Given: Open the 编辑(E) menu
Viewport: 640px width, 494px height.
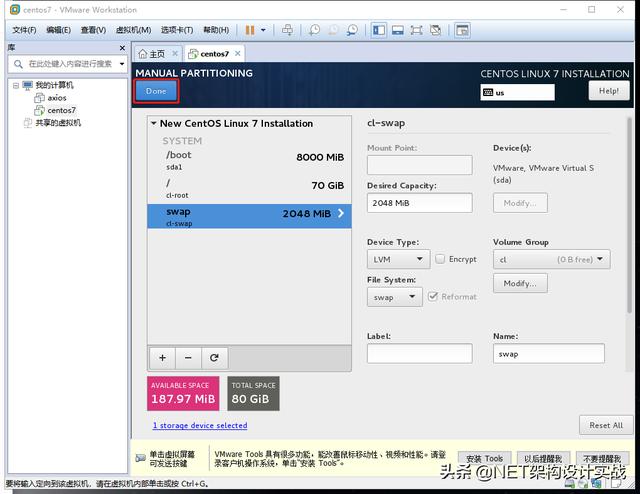Looking at the screenshot, I should (x=58, y=30).
